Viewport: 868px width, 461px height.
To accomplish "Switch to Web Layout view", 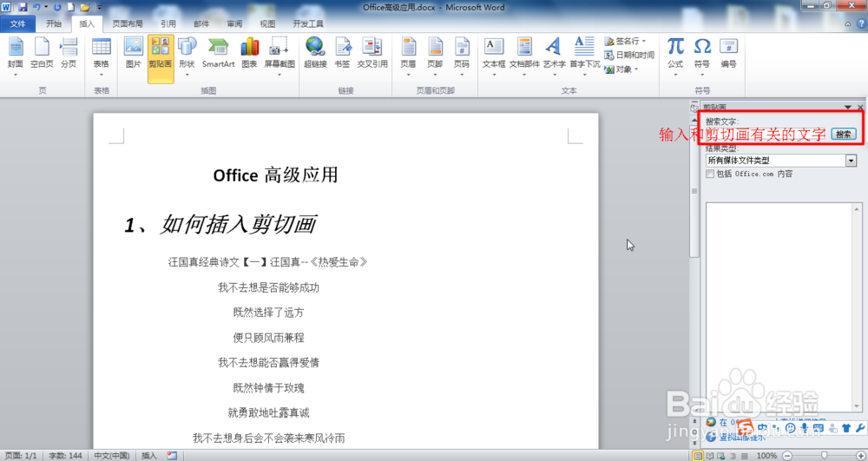I will (720, 456).
